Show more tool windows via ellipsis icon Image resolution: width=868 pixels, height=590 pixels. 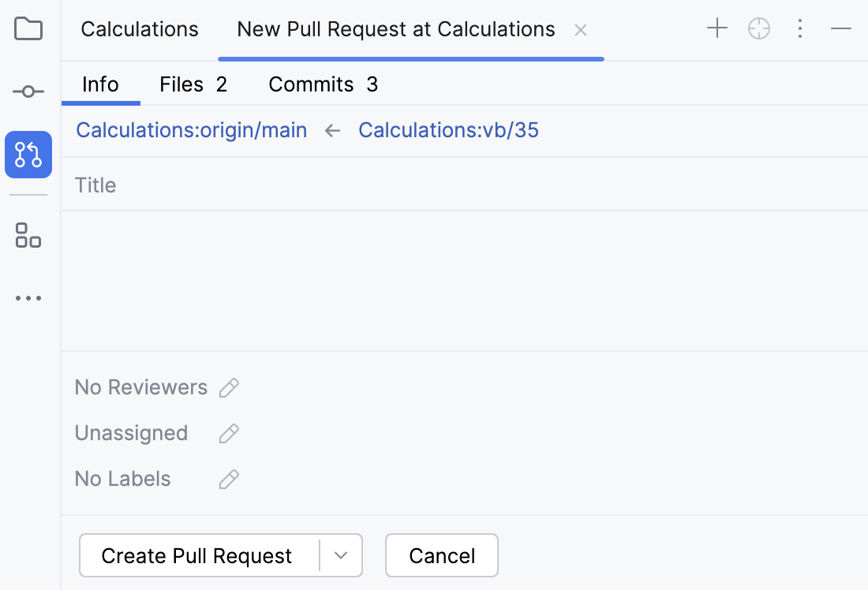tap(28, 297)
